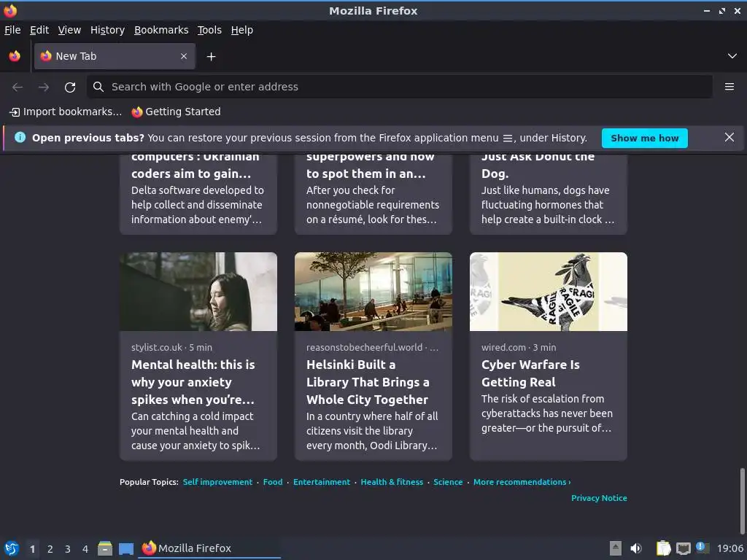Click the Health & fitness topic link
Viewport: 747px width, 560px height.
tap(392, 482)
